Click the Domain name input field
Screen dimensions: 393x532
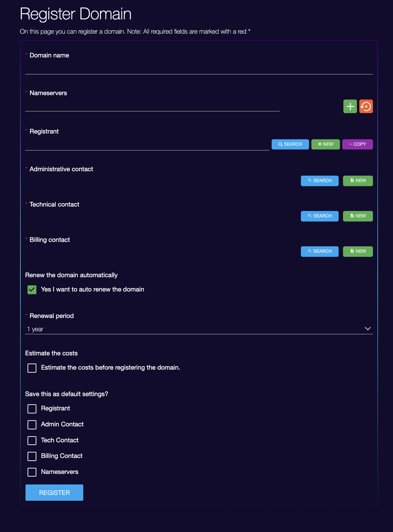click(x=199, y=68)
